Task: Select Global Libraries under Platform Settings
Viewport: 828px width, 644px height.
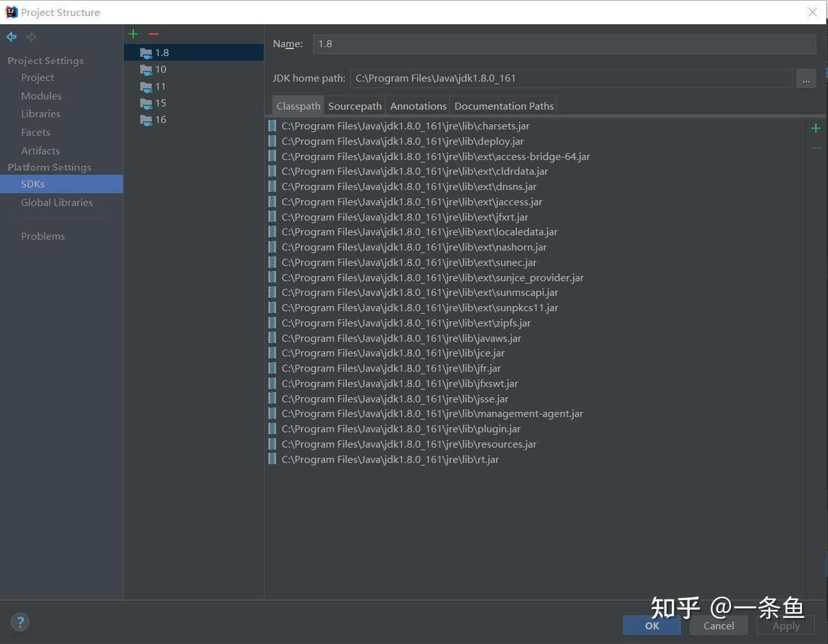Action: [57, 202]
